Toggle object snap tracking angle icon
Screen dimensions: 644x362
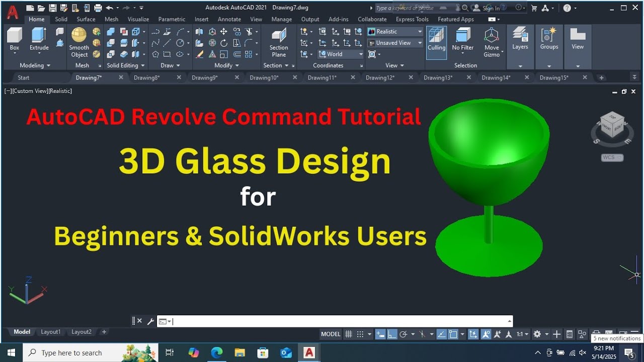[441, 334]
